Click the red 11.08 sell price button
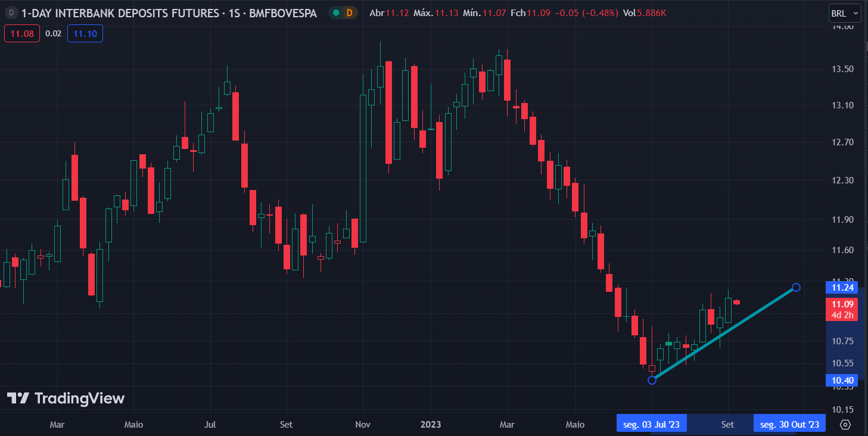868x436 pixels. (x=22, y=33)
